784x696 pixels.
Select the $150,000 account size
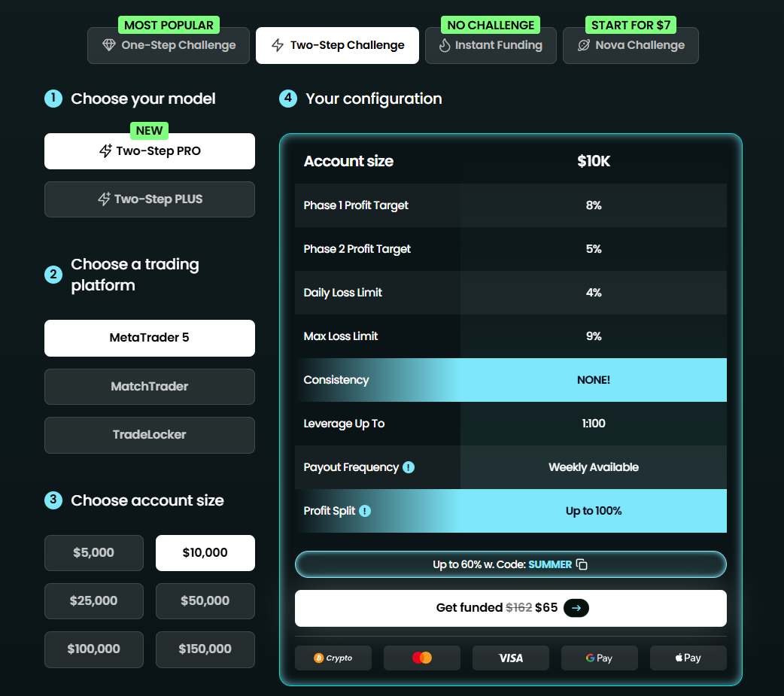[x=205, y=649]
